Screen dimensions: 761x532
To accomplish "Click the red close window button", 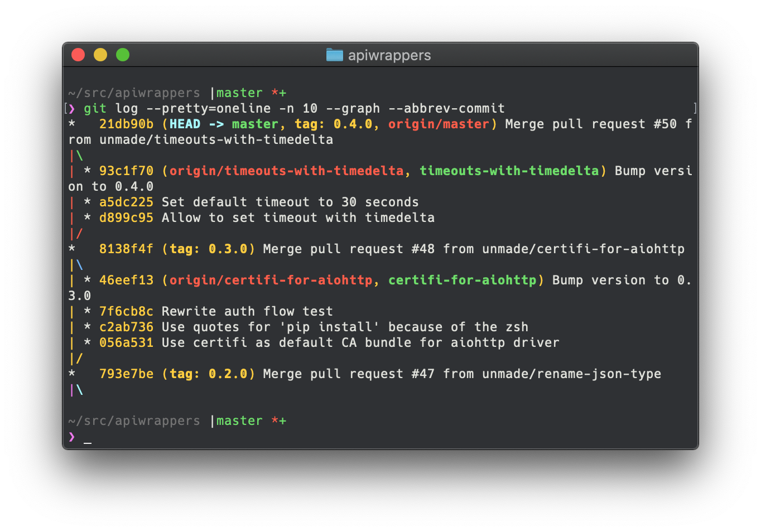I will (x=78, y=55).
